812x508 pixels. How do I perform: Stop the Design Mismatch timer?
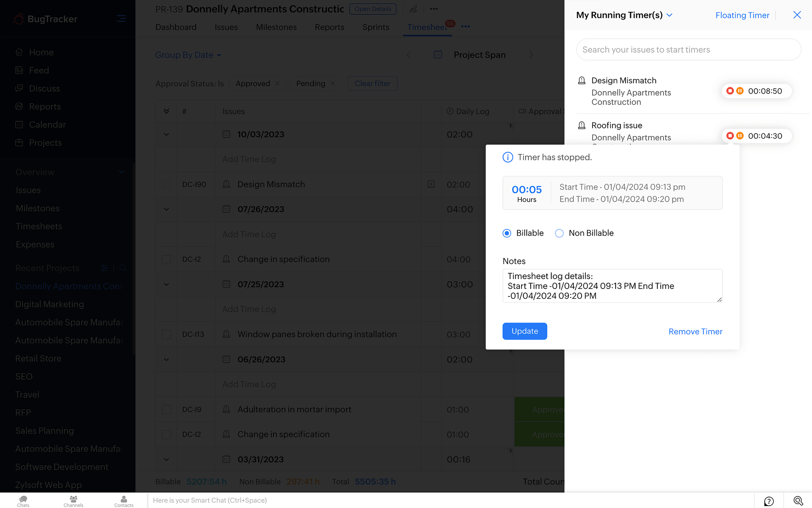click(x=730, y=91)
